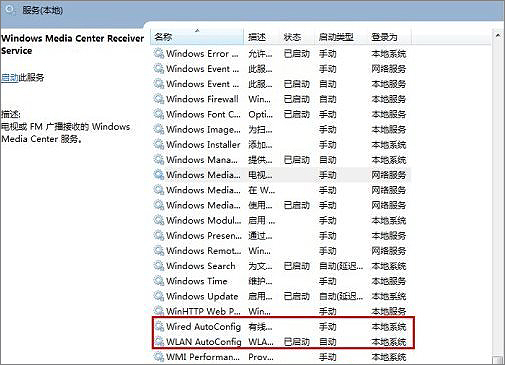Select the Windows Update service name
Viewport: 505px width, 365px height.
202,296
